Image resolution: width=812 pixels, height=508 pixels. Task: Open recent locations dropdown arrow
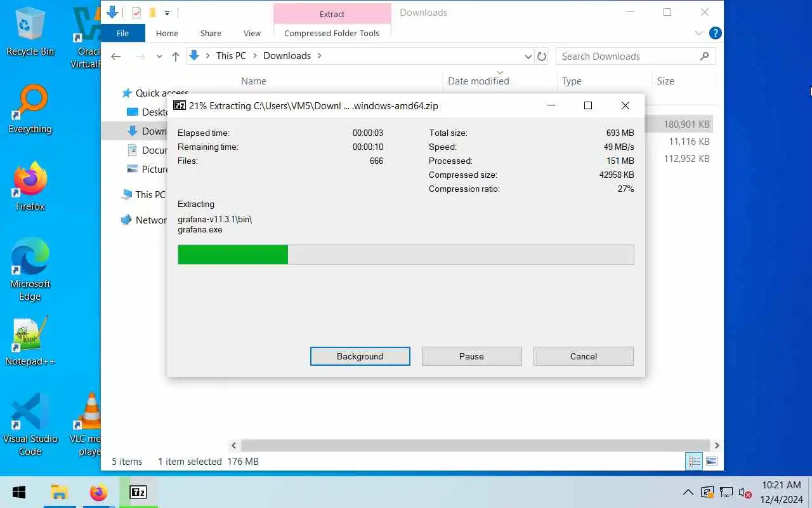coord(159,57)
